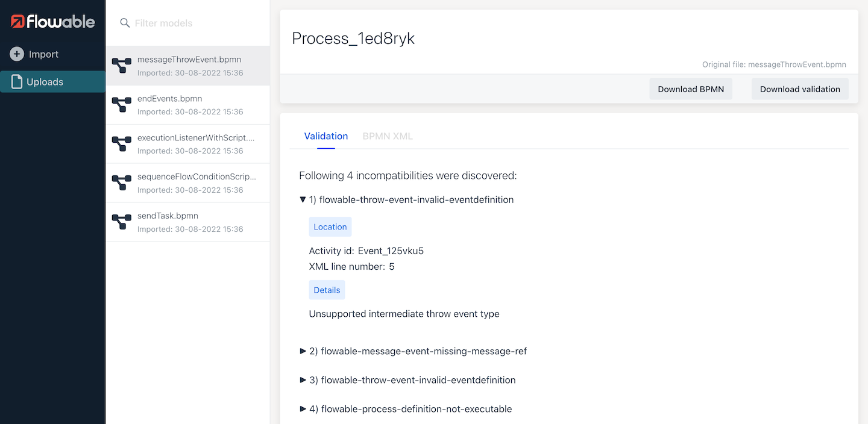Screen dimensions: 868x424
Task: Open the Uploads section in sidebar
Action: 45,82
